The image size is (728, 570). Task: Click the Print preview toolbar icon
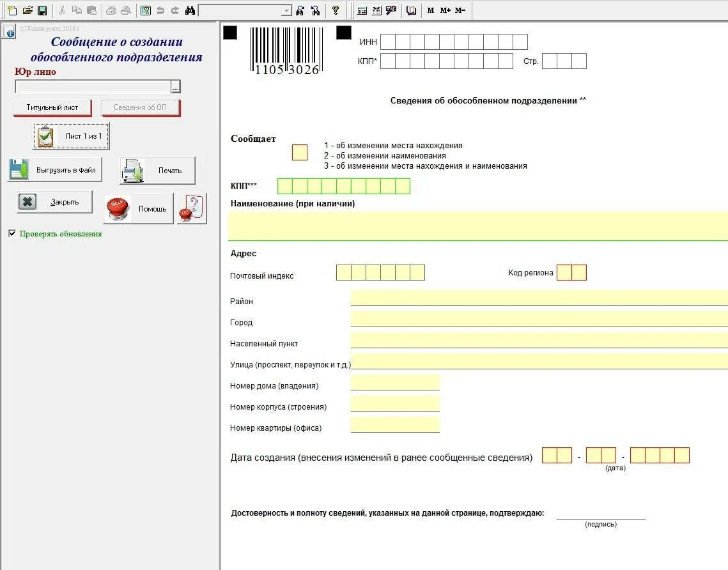pos(126,10)
